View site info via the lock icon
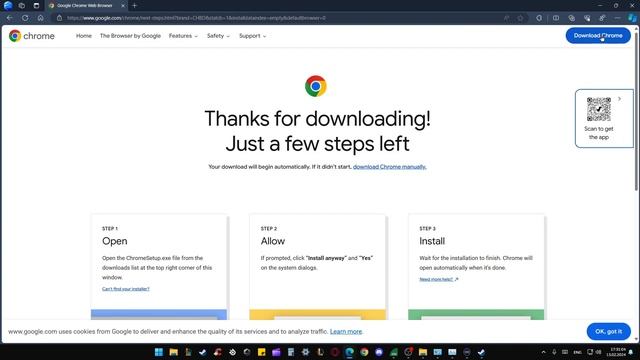The height and width of the screenshot is (360, 640). click(60, 18)
